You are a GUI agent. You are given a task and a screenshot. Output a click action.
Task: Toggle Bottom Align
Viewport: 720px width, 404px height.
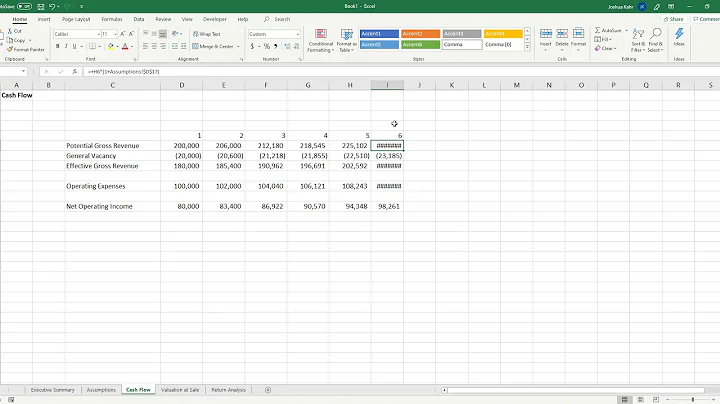[x=163, y=34]
